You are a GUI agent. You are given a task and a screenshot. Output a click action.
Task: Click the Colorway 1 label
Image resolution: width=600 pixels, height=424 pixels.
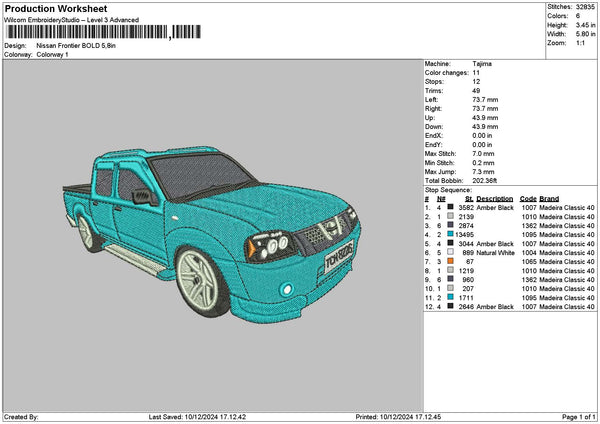click(52, 54)
